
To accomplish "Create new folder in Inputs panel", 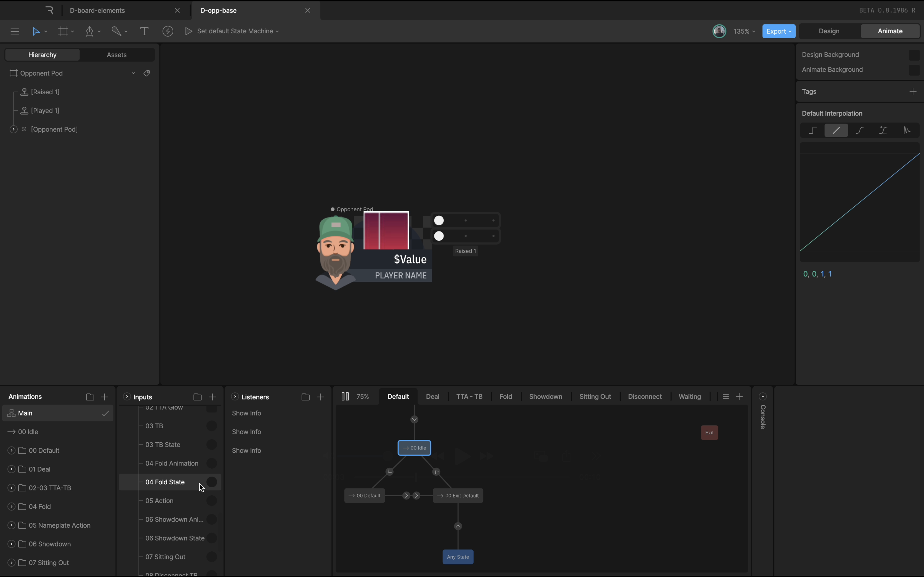I will pyautogui.click(x=197, y=397).
